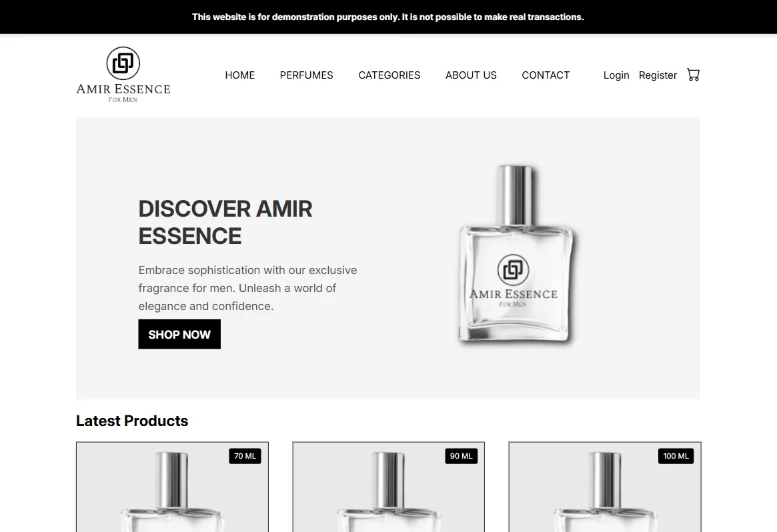777x532 pixels.
Task: Open the CONTACT page link
Action: tap(546, 75)
